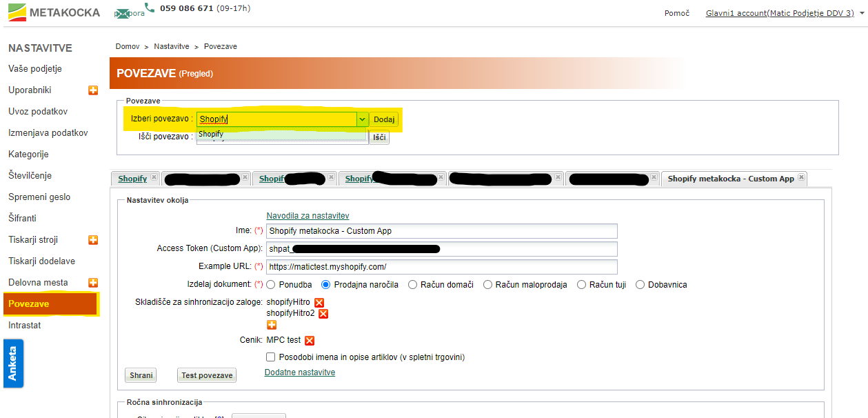Close the first Shopify tab

pyautogui.click(x=154, y=178)
